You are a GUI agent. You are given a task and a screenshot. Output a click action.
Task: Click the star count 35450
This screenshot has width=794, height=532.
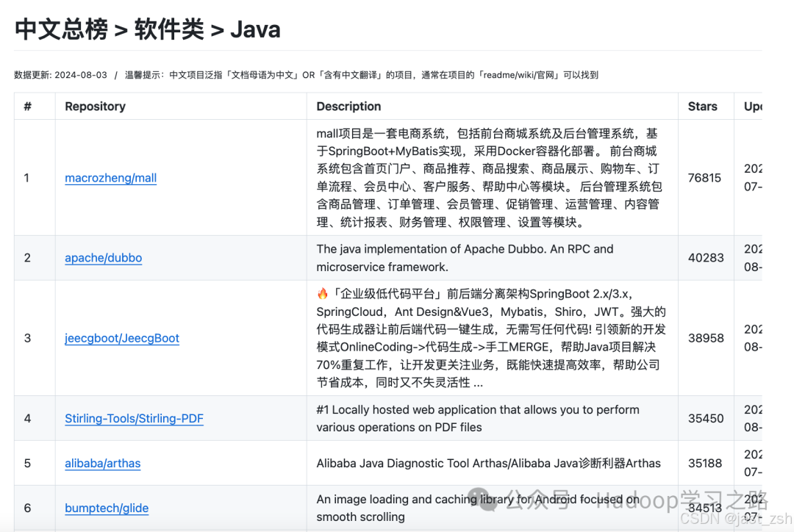pyautogui.click(x=704, y=419)
